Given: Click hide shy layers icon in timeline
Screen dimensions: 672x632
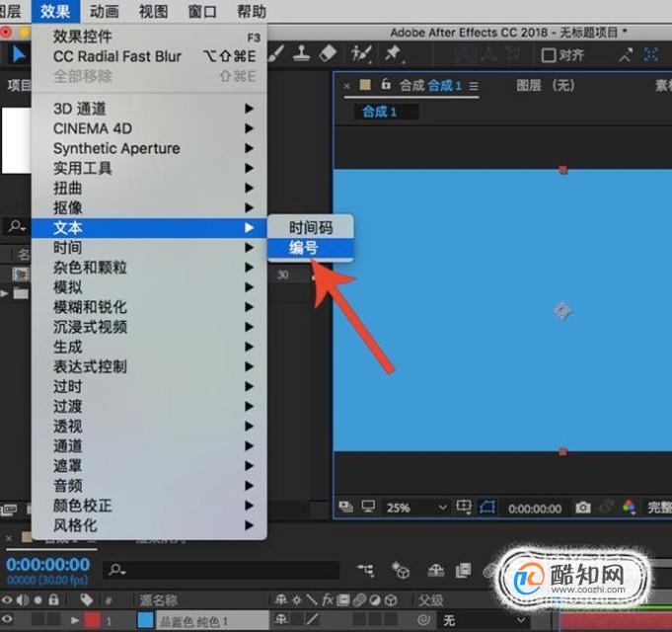Looking at the screenshot, I should click(435, 571).
